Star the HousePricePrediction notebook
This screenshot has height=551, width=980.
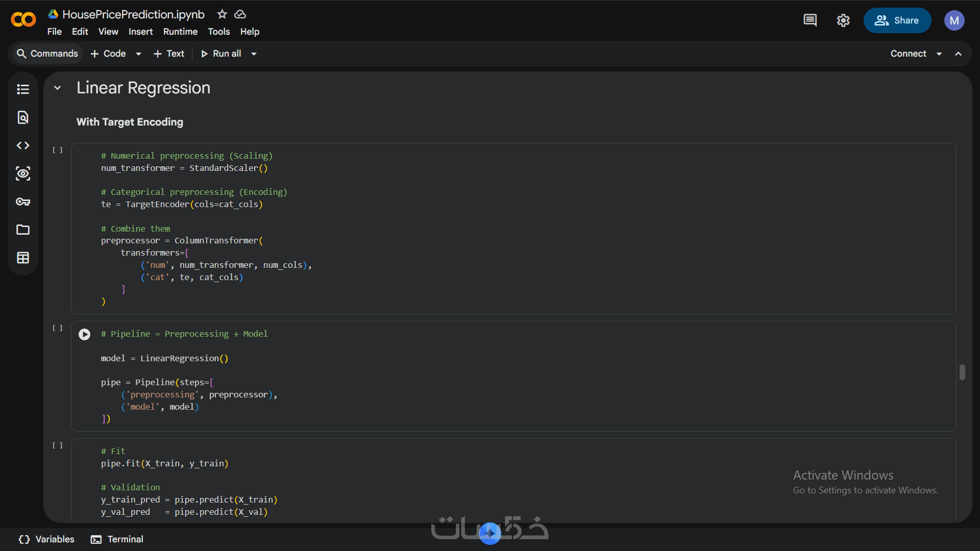[222, 14]
